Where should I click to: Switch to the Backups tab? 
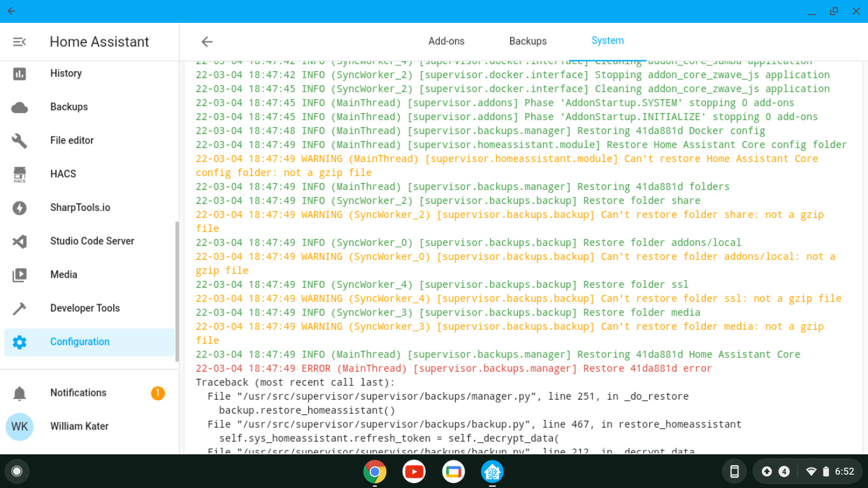(527, 41)
